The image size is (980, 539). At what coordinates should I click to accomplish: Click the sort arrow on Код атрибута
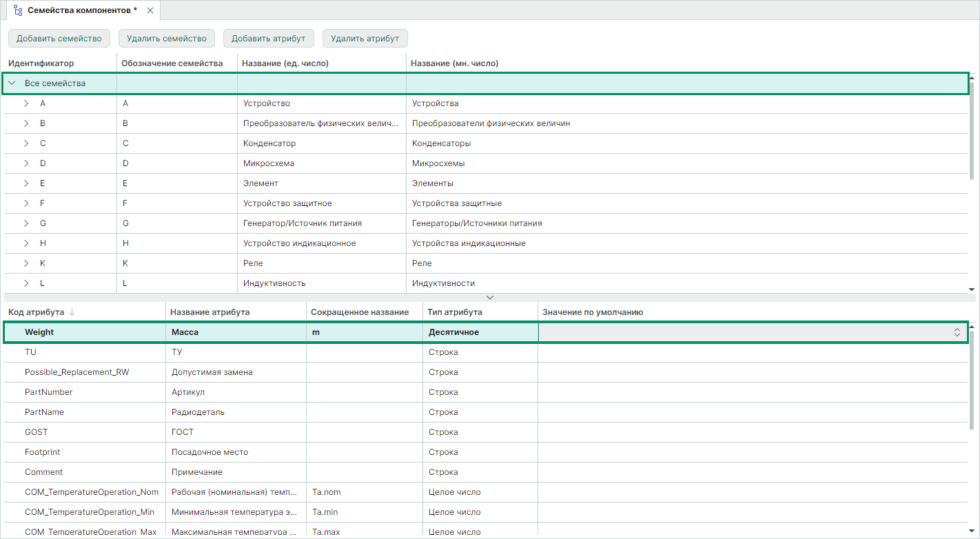click(72, 312)
